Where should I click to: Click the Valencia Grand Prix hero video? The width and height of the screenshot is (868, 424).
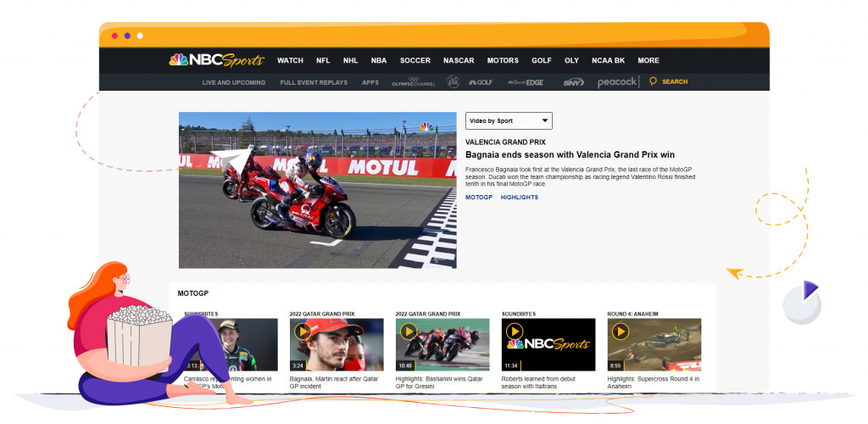[318, 191]
